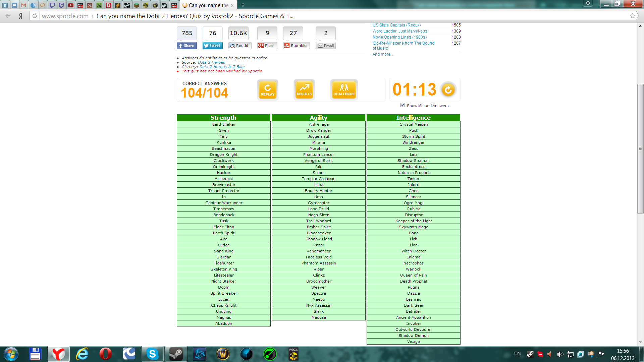The image size is (644, 362).
Task: Restart the timer with the round orange arrow
Action: 448,90
